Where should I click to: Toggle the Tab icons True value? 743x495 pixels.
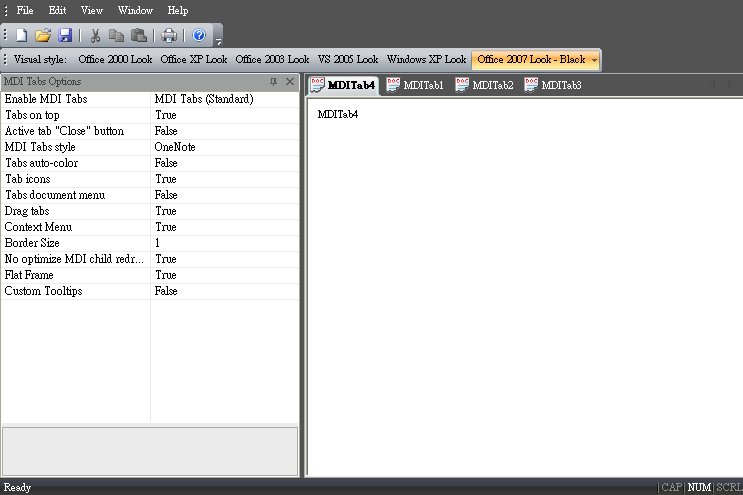point(225,179)
